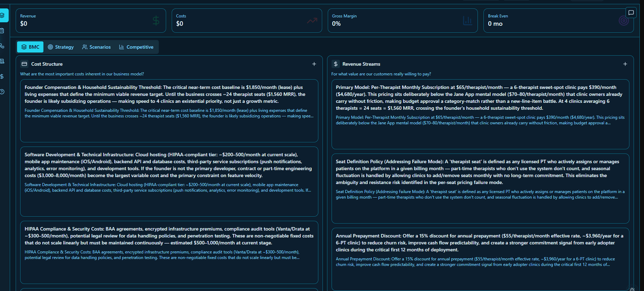Click the blue summary under HIPAA Compliance card
This screenshot has height=291, width=644.
point(162,255)
